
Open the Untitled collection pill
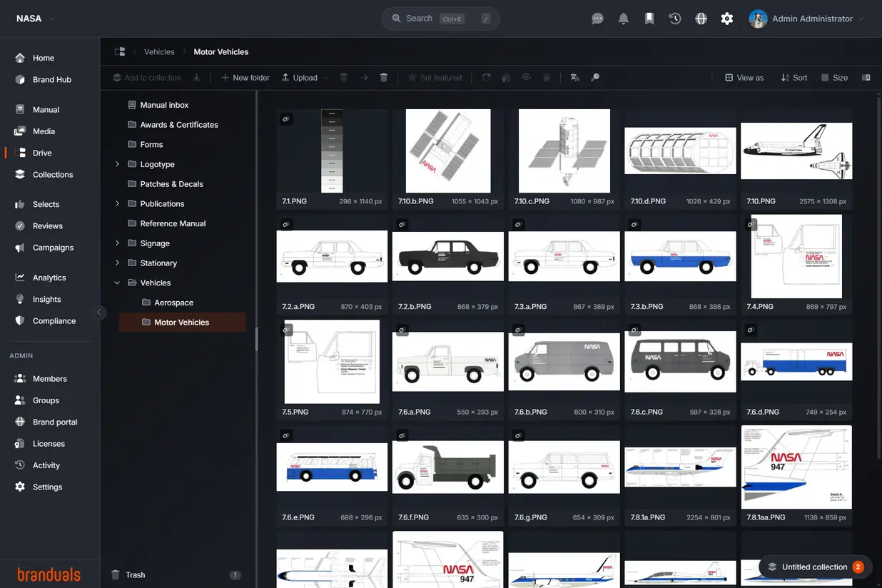816,567
